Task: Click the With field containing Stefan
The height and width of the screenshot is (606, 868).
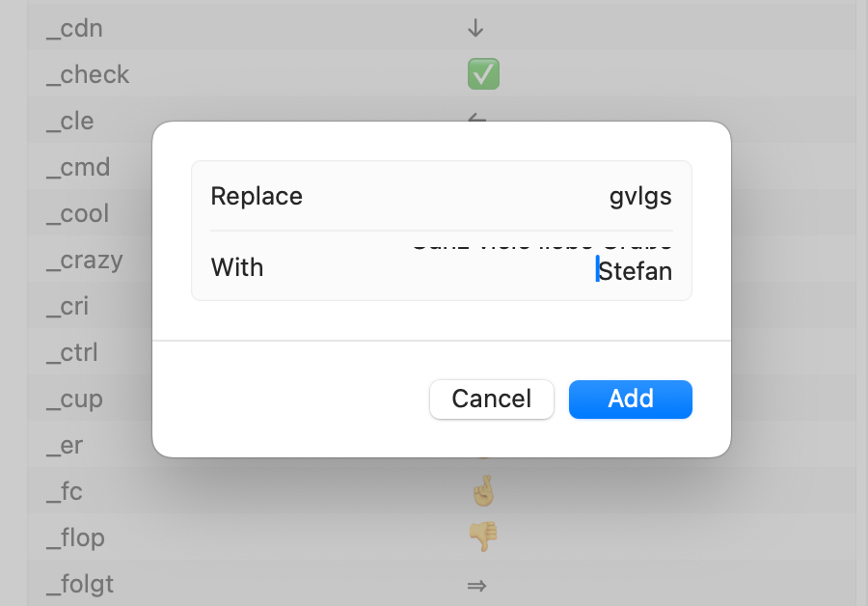Action: click(441, 266)
